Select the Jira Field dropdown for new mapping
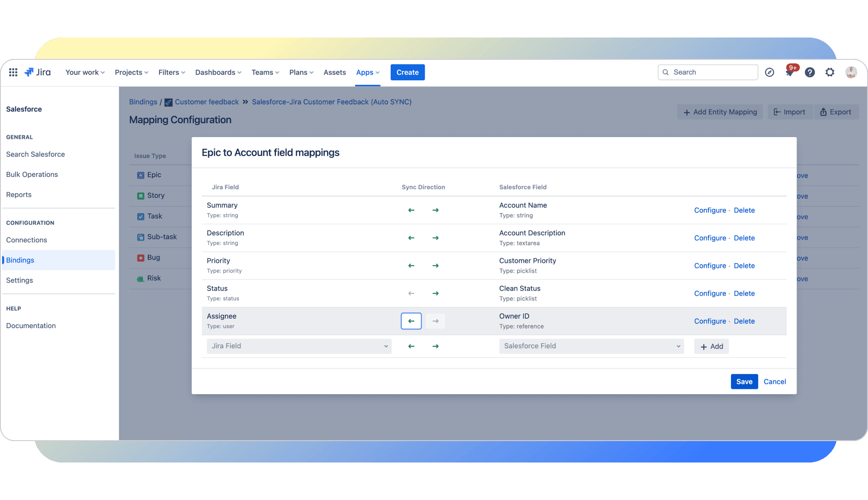 (299, 346)
